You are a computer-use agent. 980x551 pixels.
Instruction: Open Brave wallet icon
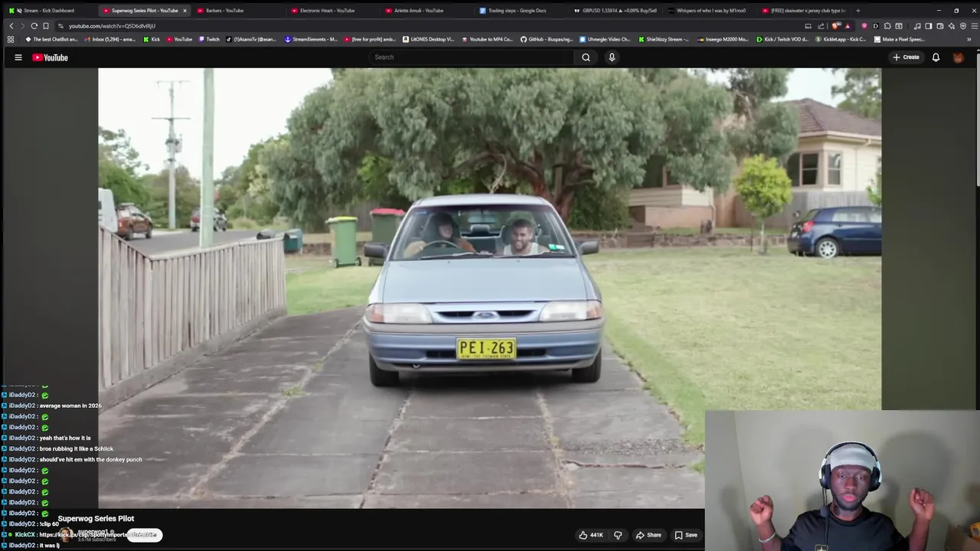[x=940, y=26]
